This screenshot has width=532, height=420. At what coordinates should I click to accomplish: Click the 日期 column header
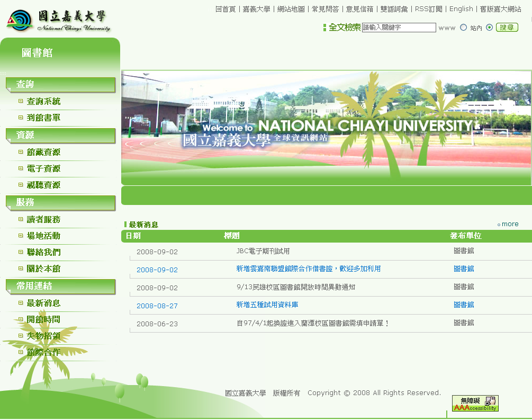[133, 236]
